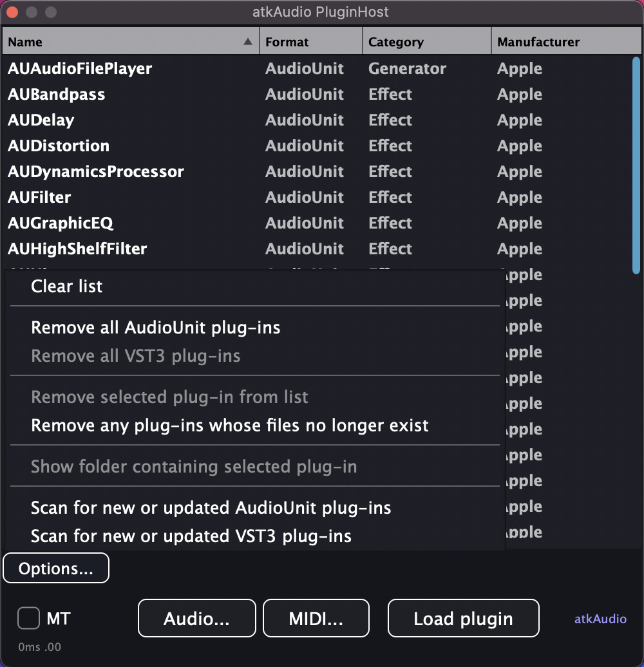Open the MIDI... settings button
644x667 pixels.
[316, 619]
